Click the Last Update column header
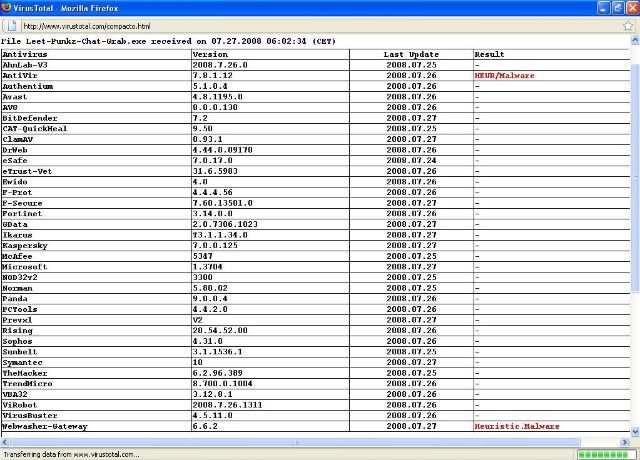The height and width of the screenshot is (460, 640). click(411, 54)
